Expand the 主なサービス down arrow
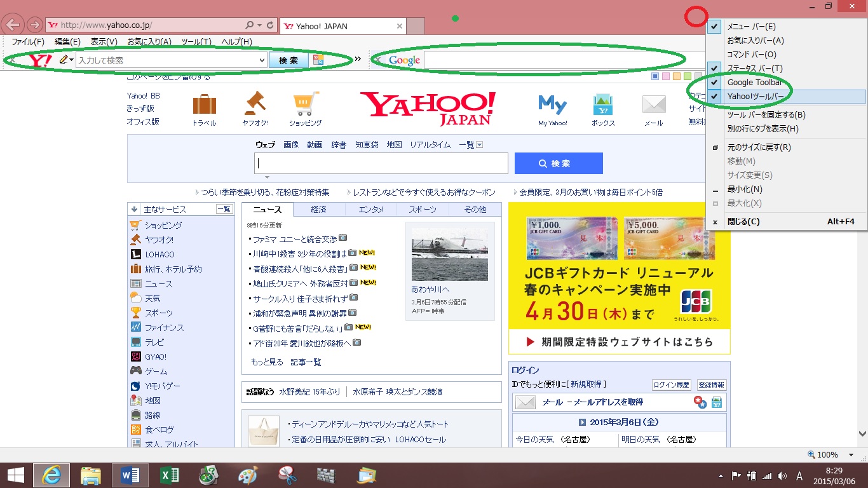Screen dimensions: 868x488 click(134, 209)
